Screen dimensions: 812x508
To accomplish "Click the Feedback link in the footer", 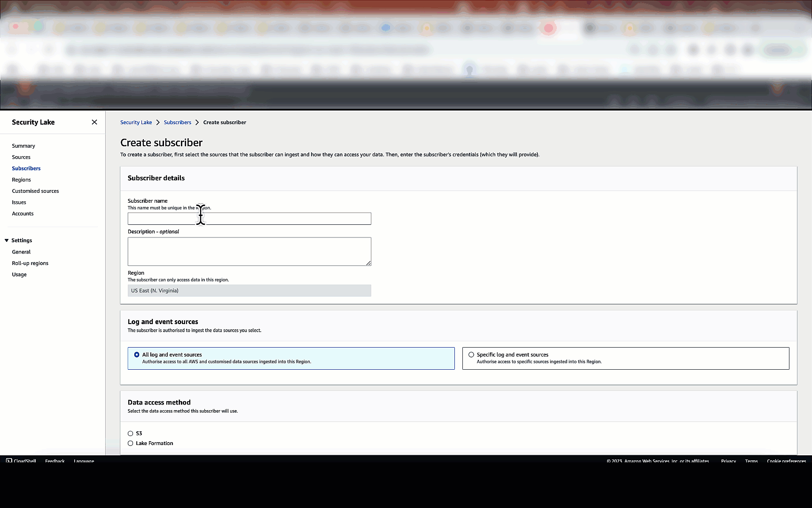I will (x=55, y=461).
